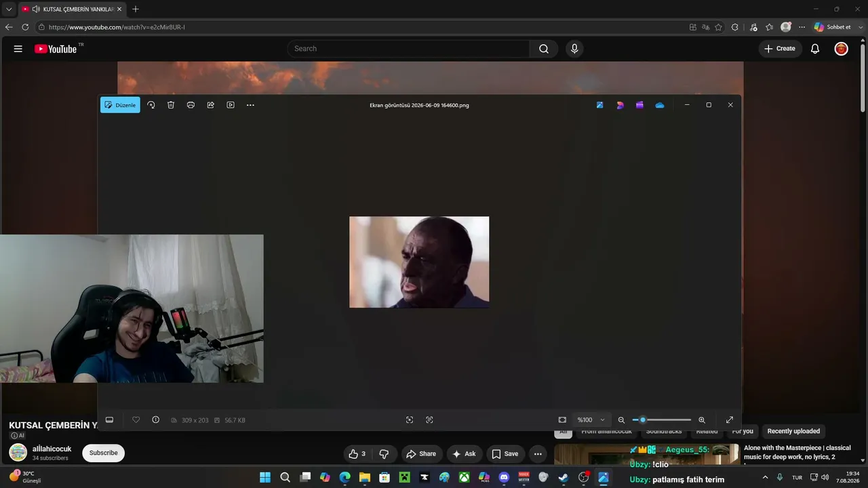Print the image from Photos toolbar
This screenshot has width=868, height=488.
tap(191, 105)
